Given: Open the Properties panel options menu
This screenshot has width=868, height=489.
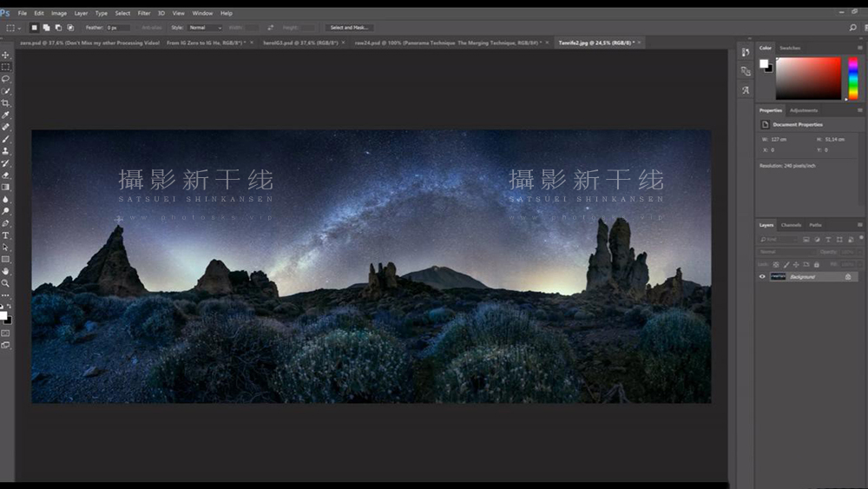Looking at the screenshot, I should 859,110.
